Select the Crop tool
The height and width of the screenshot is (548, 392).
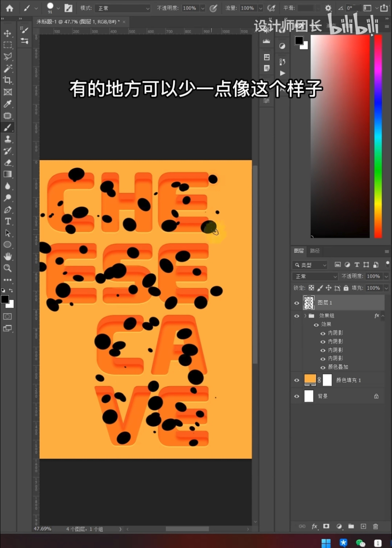pos(7,80)
